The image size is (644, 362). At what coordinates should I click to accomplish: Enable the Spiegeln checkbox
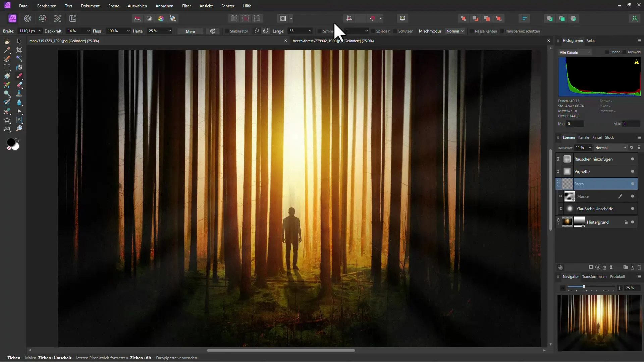click(373, 31)
